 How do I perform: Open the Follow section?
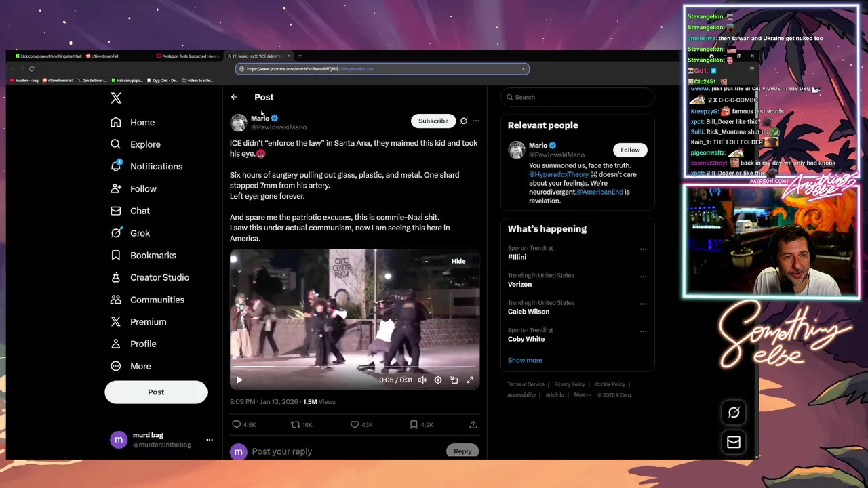(134, 188)
